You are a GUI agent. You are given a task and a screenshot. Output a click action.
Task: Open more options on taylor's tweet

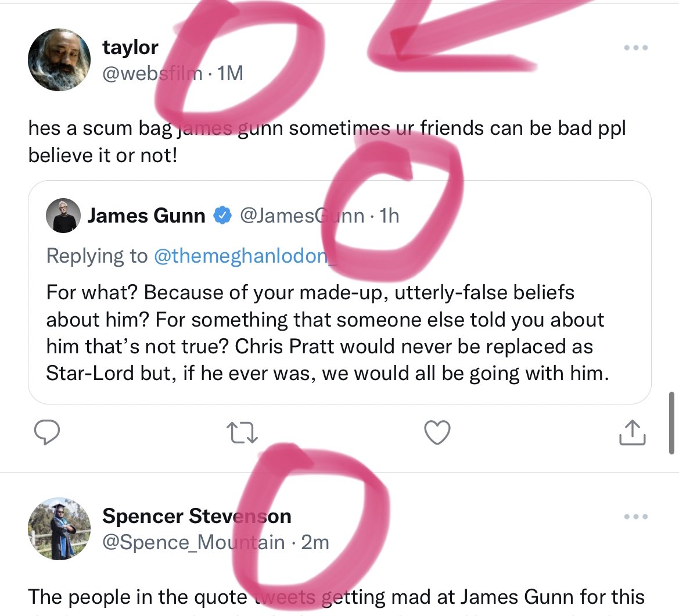click(635, 48)
